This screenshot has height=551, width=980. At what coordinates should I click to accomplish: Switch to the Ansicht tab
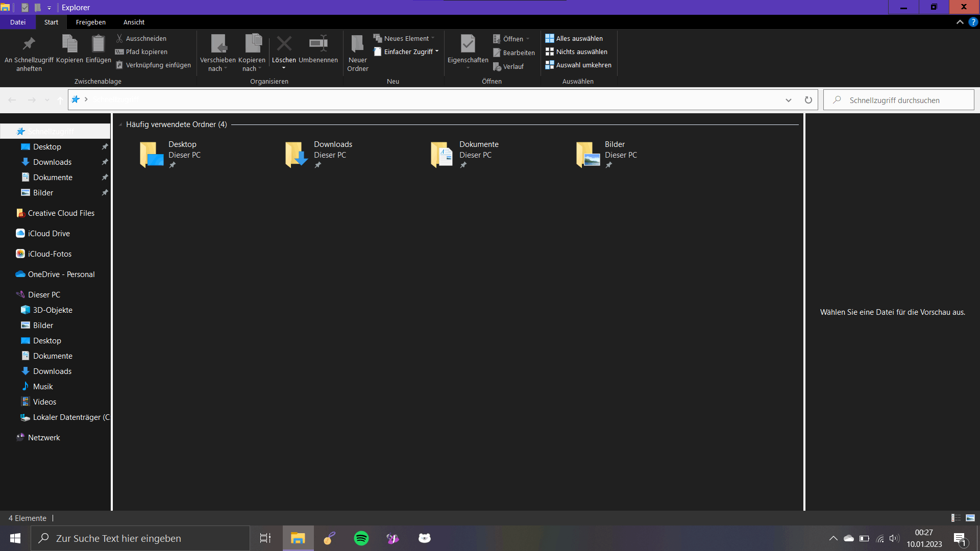pos(134,22)
